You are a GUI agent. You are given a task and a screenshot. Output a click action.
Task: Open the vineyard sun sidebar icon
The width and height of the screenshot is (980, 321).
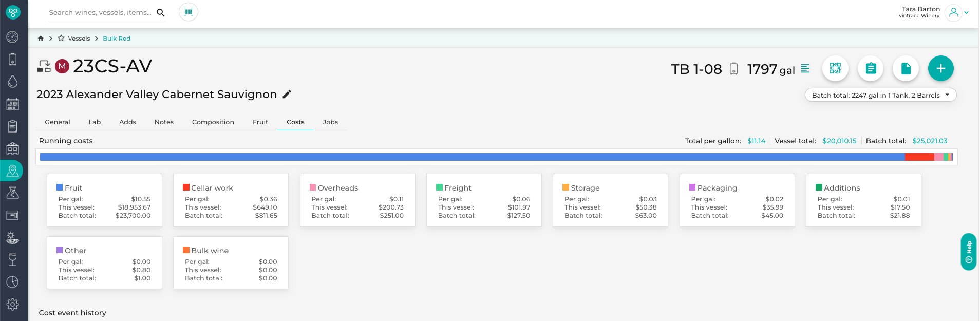click(13, 238)
